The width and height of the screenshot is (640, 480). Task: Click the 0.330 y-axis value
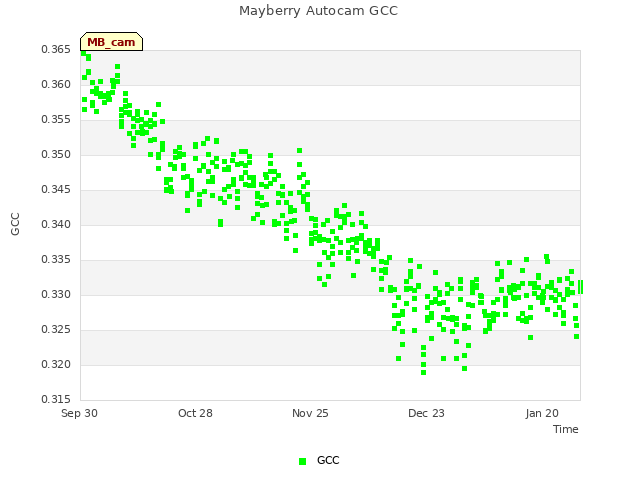coord(56,294)
